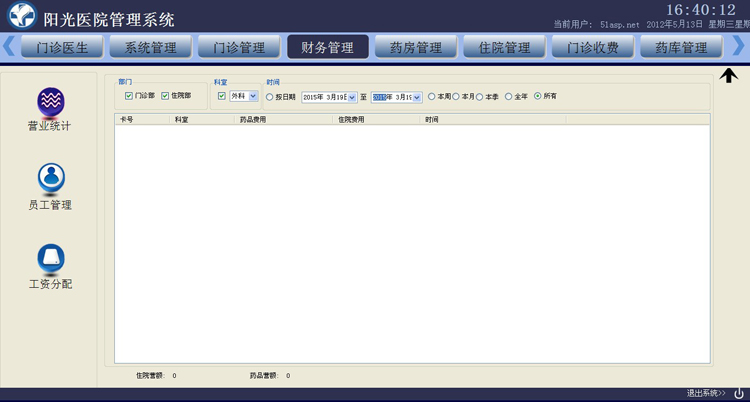The image size is (750, 402).
Task: Uncheck the 住院部 checkbox
Action: 165,96
